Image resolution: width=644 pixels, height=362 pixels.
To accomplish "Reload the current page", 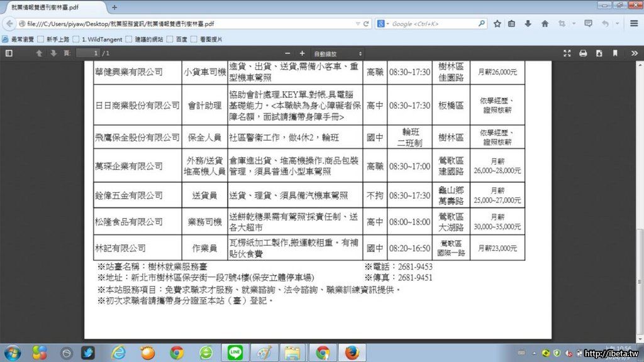I will click(x=367, y=24).
